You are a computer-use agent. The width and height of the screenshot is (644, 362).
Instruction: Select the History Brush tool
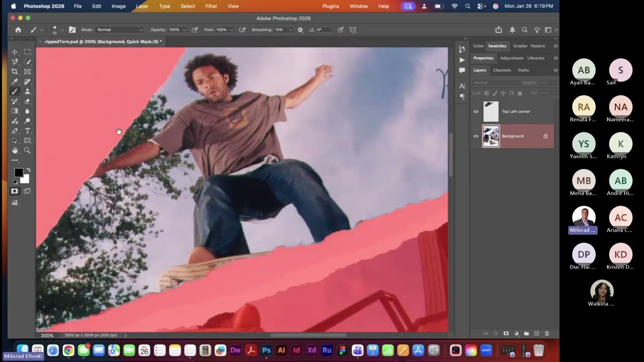[x=15, y=101]
